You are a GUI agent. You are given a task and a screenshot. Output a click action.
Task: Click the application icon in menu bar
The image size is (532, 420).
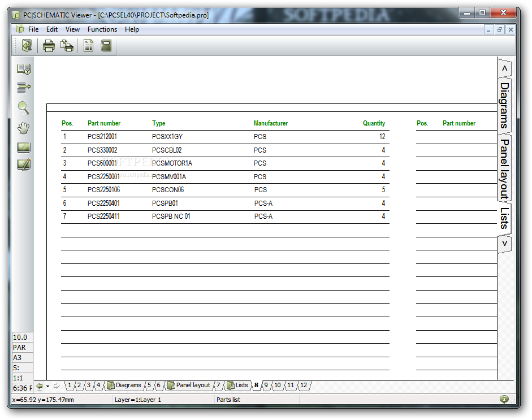pyautogui.click(x=20, y=29)
